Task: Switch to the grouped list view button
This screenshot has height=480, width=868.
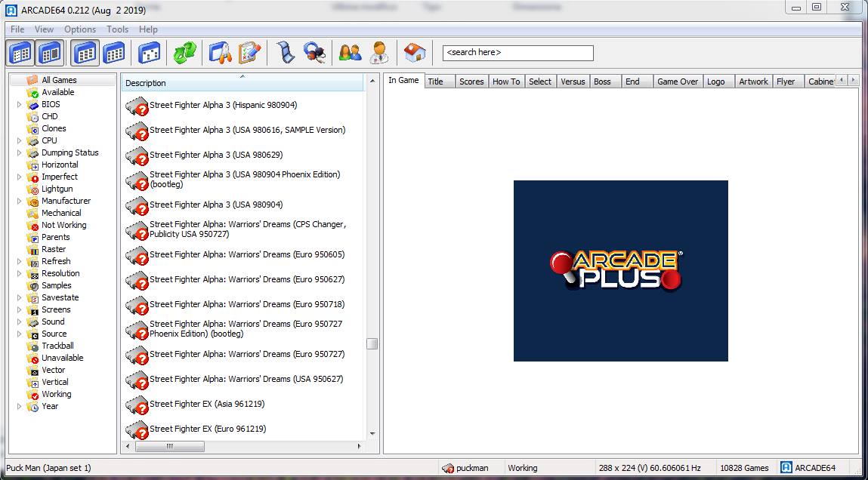Action: pyautogui.click(x=114, y=53)
